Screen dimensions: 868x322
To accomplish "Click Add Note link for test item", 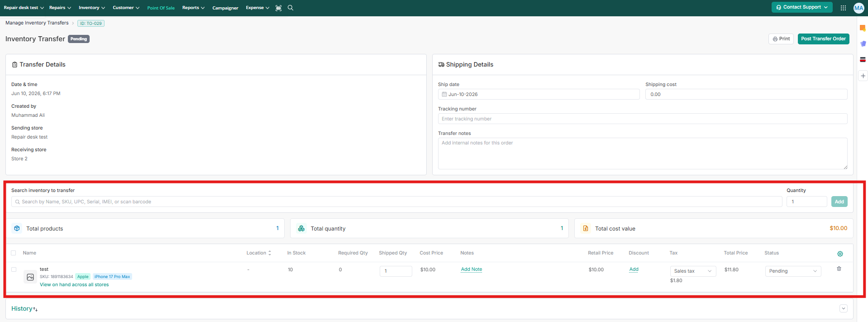I will coord(472,269).
